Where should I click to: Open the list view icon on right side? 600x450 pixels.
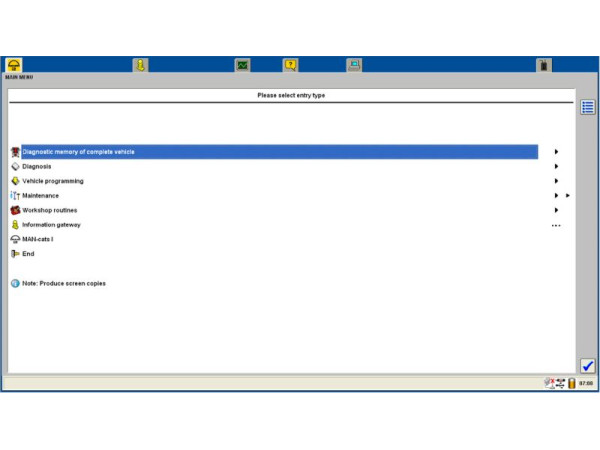588,107
